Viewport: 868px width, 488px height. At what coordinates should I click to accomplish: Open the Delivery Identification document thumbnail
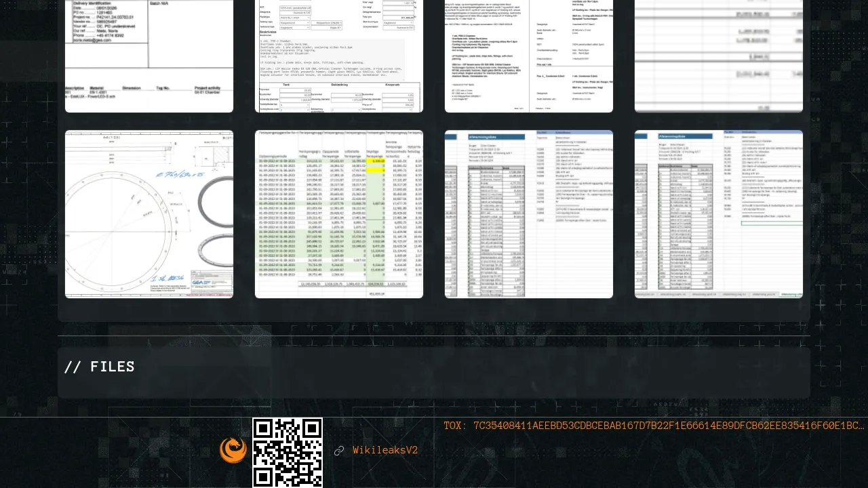149,56
